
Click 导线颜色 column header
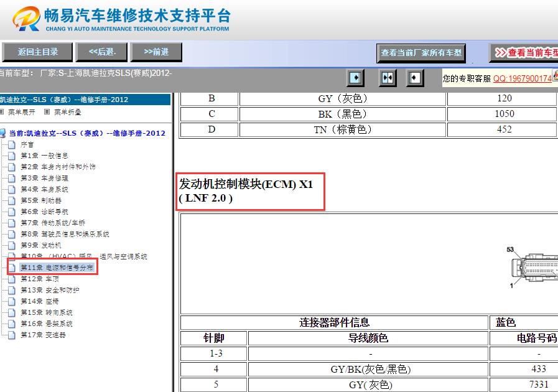(368, 338)
